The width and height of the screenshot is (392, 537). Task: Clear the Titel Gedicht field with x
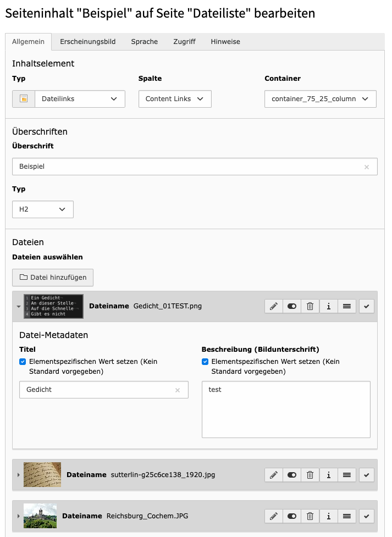pyautogui.click(x=178, y=390)
